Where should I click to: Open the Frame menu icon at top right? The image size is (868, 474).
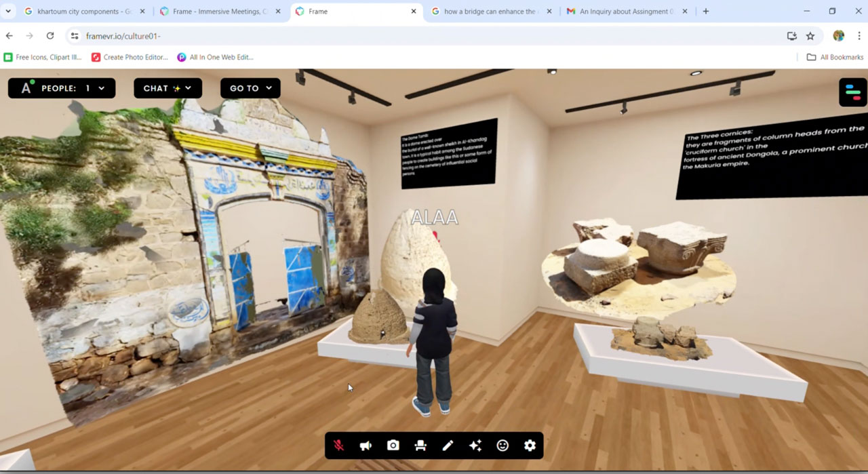click(x=853, y=92)
